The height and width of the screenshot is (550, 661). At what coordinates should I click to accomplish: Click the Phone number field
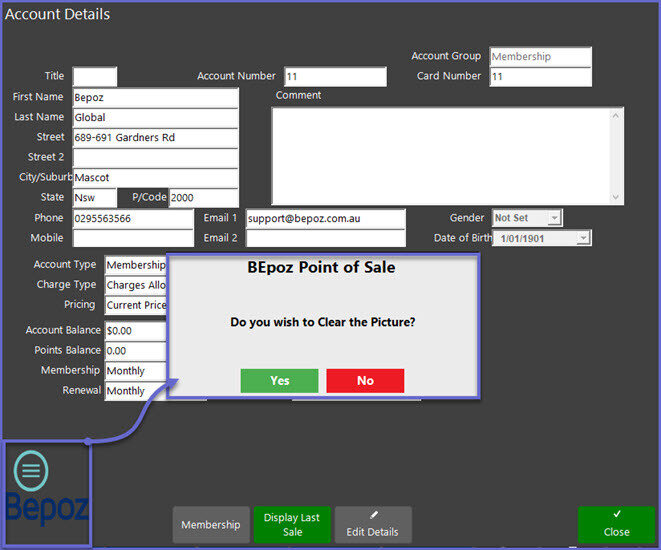[x=133, y=218]
